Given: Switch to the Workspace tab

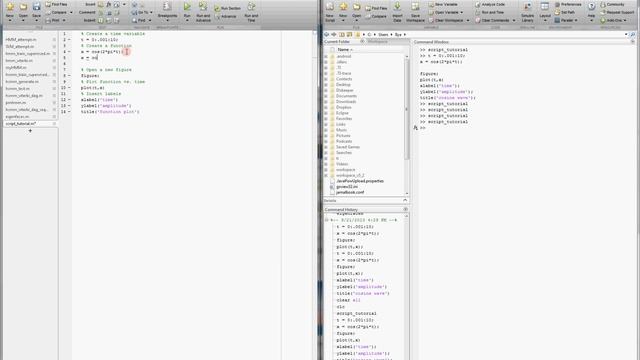Looking at the screenshot, I should [378, 42].
